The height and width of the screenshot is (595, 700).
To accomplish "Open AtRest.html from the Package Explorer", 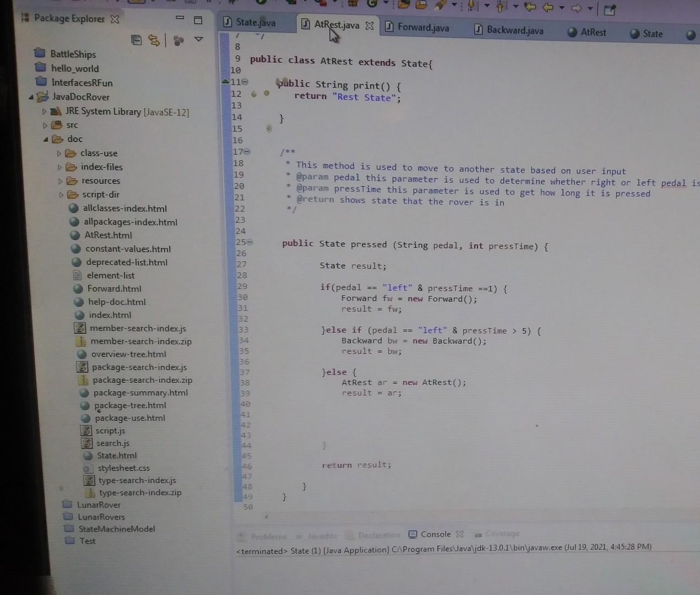I will pyautogui.click(x=108, y=235).
